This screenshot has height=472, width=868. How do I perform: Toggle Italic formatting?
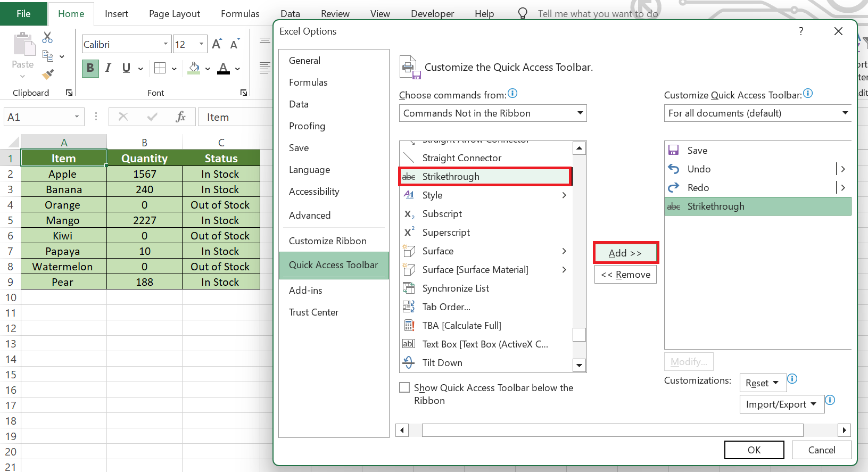tap(108, 68)
